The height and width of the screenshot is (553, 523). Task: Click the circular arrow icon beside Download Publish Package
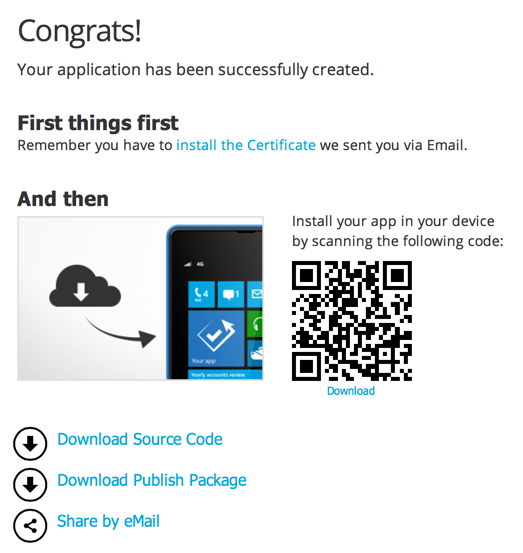coord(30,484)
